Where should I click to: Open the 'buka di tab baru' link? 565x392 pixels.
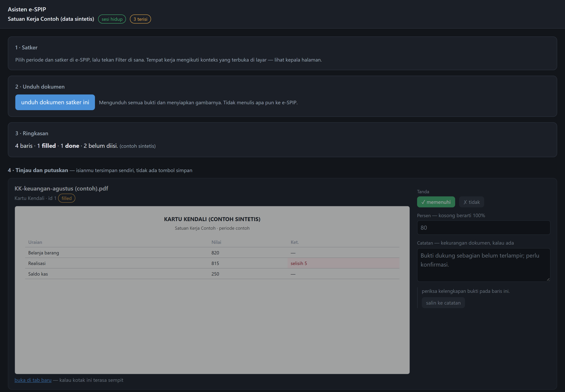[x=33, y=380]
